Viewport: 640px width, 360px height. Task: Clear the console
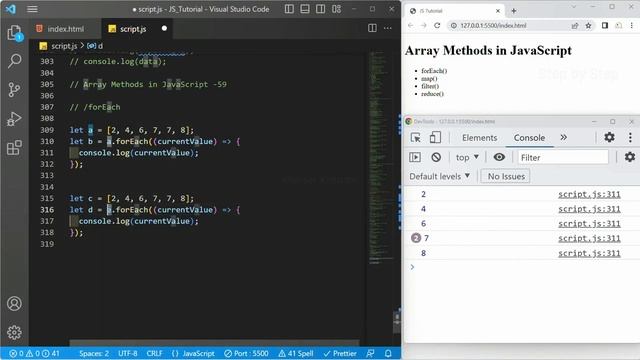point(436,157)
